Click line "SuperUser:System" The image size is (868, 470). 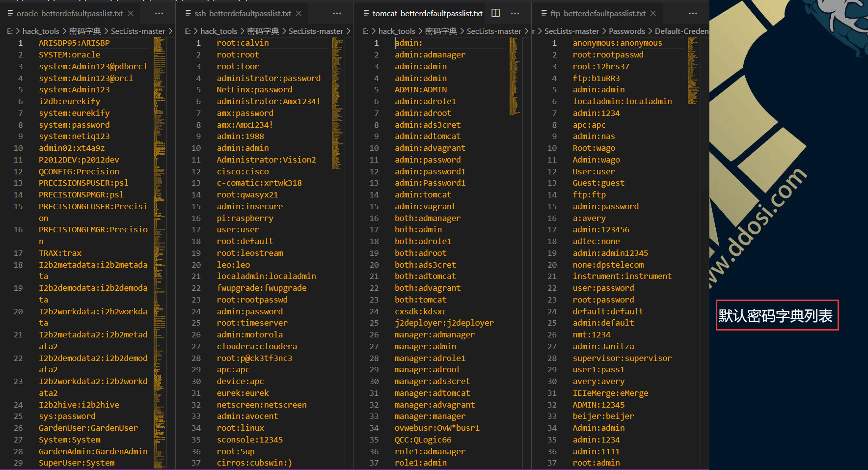(x=77, y=463)
